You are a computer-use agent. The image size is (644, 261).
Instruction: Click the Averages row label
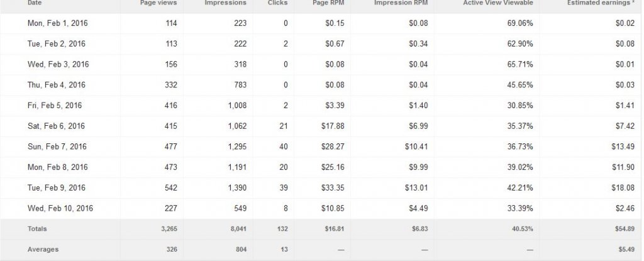point(43,250)
